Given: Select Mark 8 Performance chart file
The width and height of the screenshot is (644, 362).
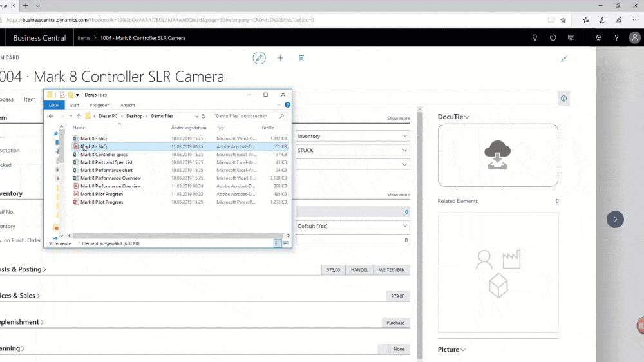Looking at the screenshot, I should tap(180, 170).
